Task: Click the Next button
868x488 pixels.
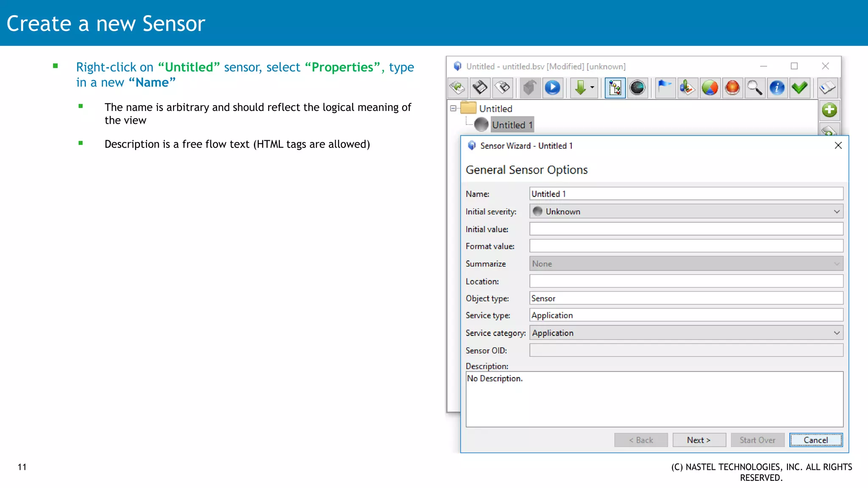Action: (698, 440)
